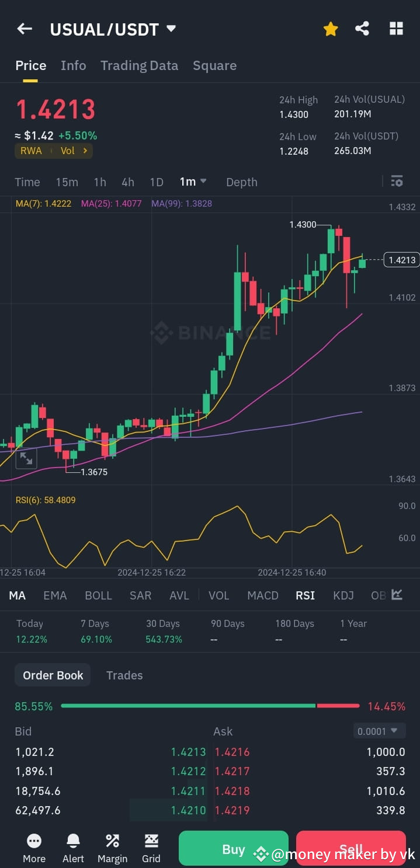Toggle the MA indicator
420x868 pixels.
coord(18,595)
